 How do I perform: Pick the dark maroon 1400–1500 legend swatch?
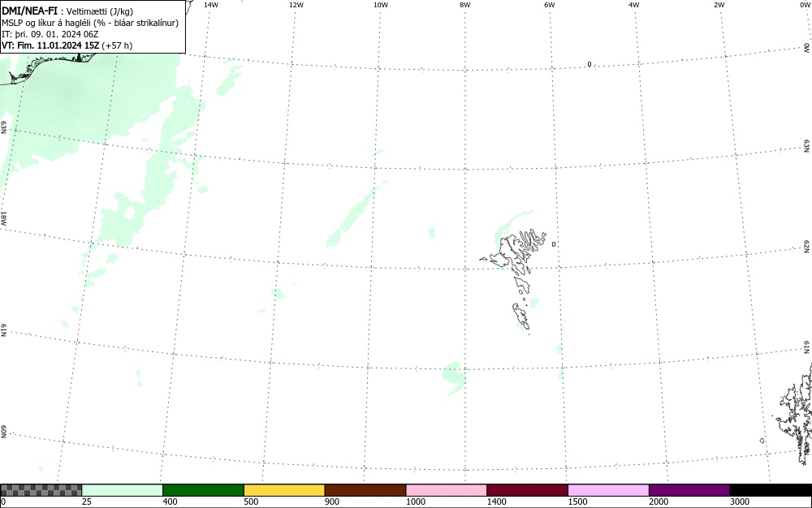(x=527, y=490)
